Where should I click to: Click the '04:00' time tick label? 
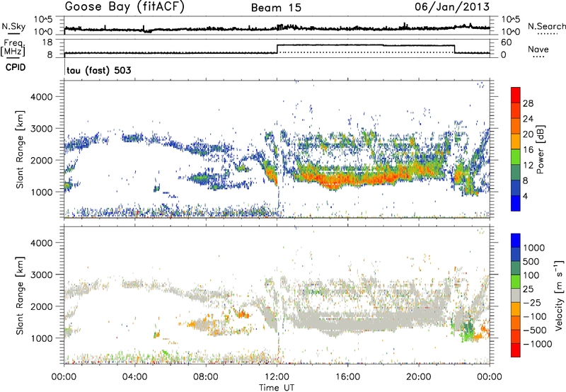point(135,377)
